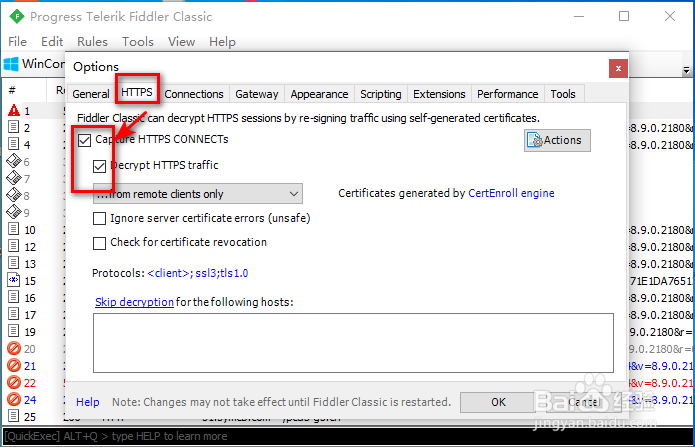Dismiss the dialog with Cancel button
Image resolution: width=695 pixels, height=447 pixels.
click(x=583, y=402)
